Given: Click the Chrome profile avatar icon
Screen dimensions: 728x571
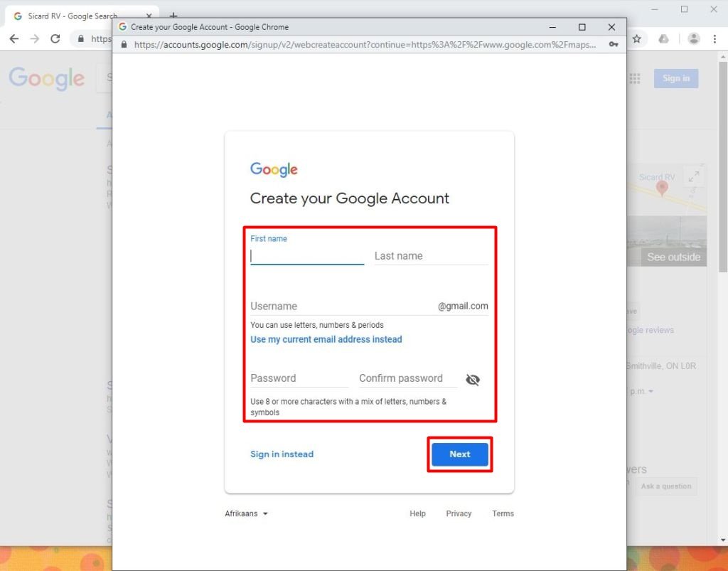Looking at the screenshot, I should coord(694,39).
